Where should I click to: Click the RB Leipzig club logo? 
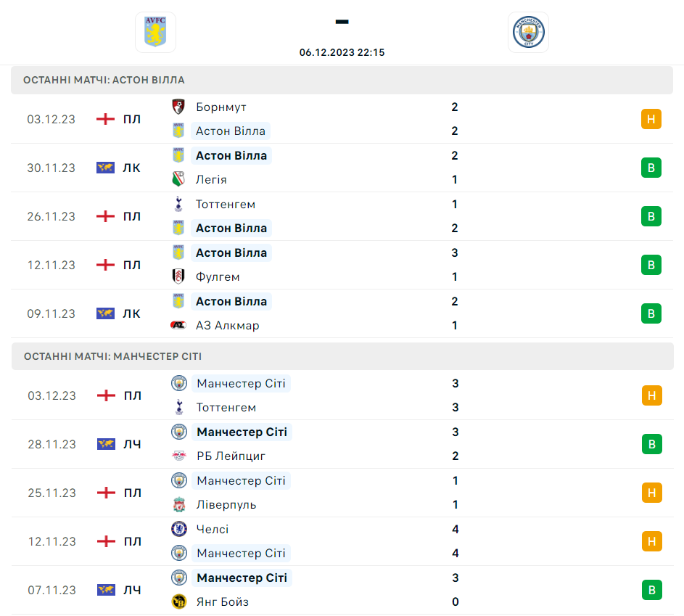coord(178,456)
